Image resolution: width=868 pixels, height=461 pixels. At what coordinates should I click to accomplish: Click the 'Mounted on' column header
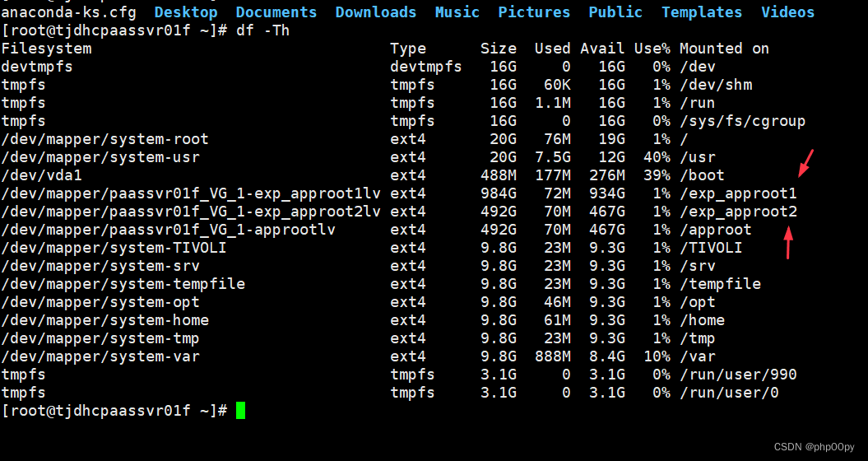coord(725,49)
